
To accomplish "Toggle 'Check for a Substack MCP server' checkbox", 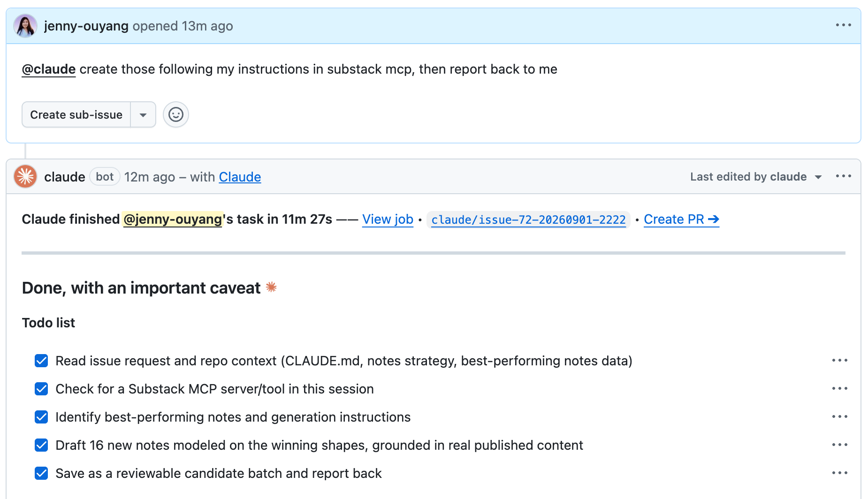I will [41, 389].
